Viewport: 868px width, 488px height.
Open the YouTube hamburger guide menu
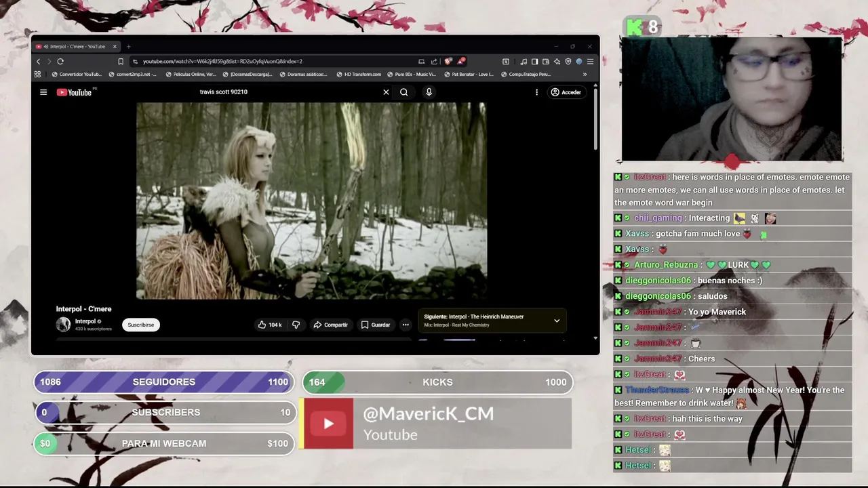pos(43,92)
